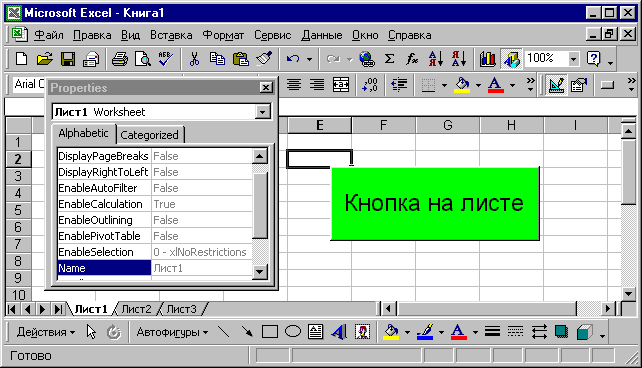Sort descending with the Я-A icon
The image size is (642, 368).
pos(459,59)
